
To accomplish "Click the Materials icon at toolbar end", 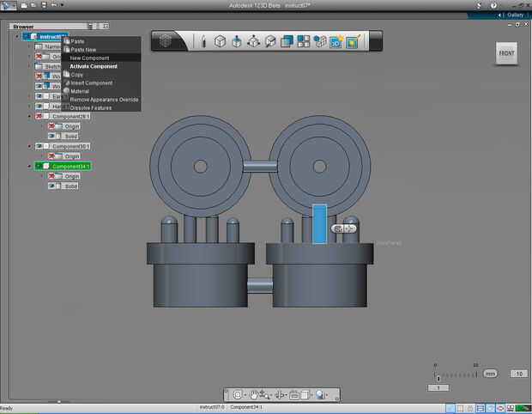I will (353, 41).
